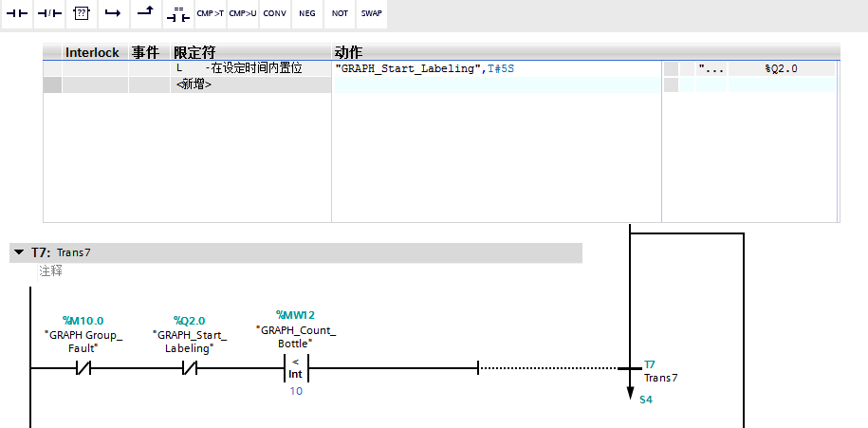Add CMP>U comparison instruction
Image resolution: width=868 pixels, height=428 pixels.
tap(243, 14)
